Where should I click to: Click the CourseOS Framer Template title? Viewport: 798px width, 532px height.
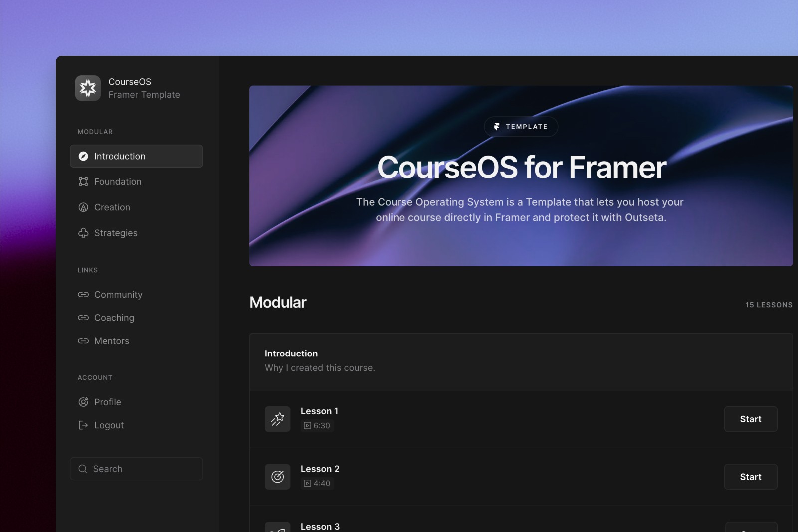click(x=144, y=88)
